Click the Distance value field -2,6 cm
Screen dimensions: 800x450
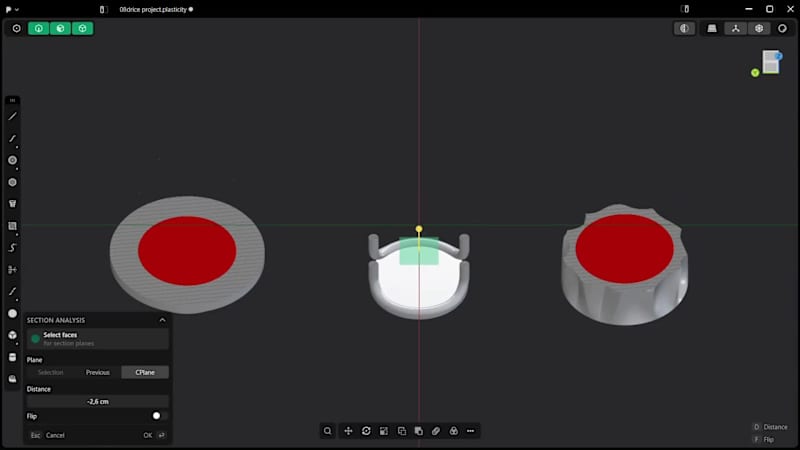point(97,402)
